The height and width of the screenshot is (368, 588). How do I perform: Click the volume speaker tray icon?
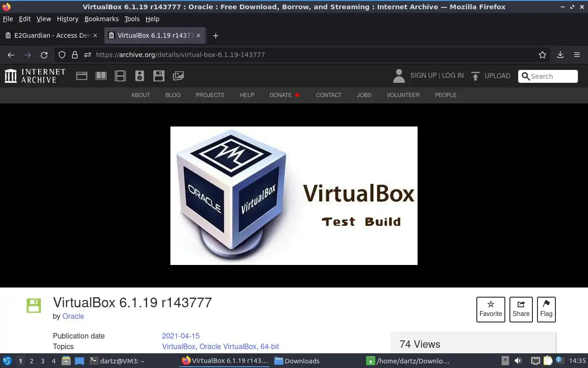click(x=518, y=361)
